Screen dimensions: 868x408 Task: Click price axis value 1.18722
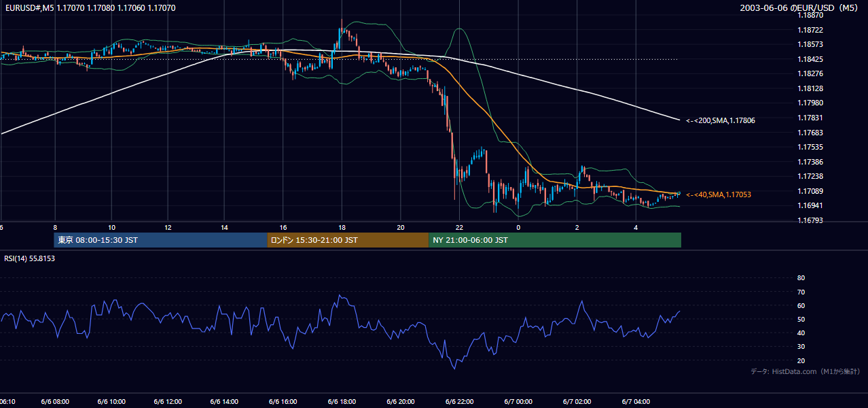(810, 30)
